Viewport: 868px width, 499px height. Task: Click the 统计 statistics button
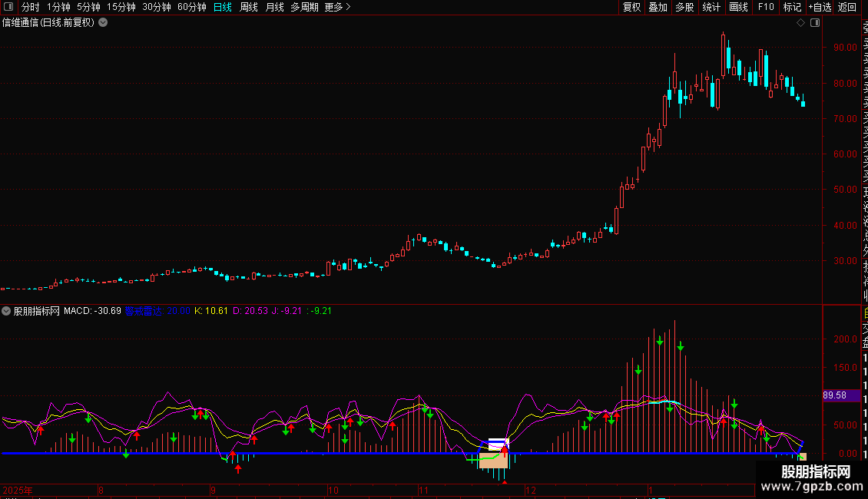tap(711, 8)
